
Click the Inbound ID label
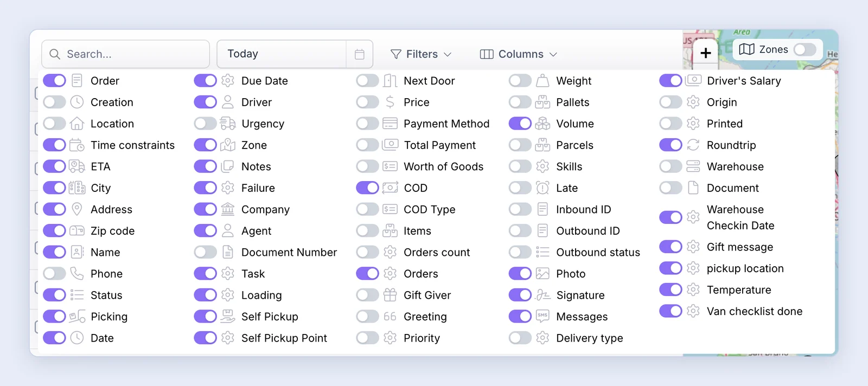click(x=583, y=209)
